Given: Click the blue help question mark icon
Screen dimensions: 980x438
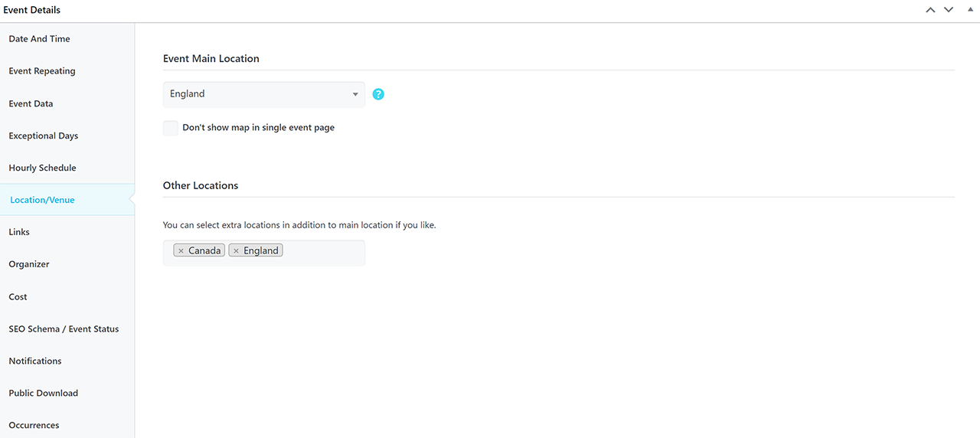Looking at the screenshot, I should [x=378, y=94].
